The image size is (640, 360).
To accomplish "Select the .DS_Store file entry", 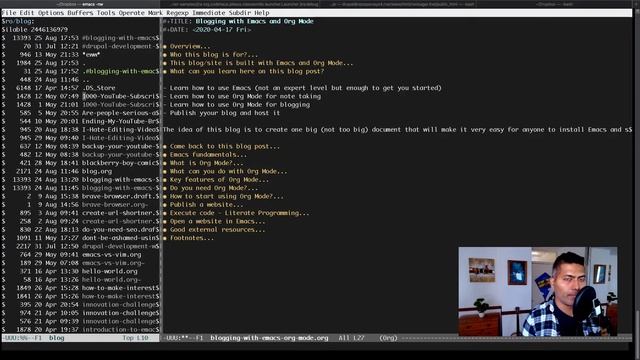I will (x=98, y=88).
